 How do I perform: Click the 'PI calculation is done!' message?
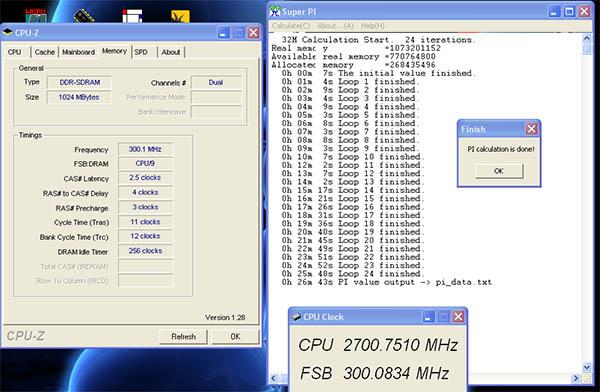pyautogui.click(x=501, y=149)
